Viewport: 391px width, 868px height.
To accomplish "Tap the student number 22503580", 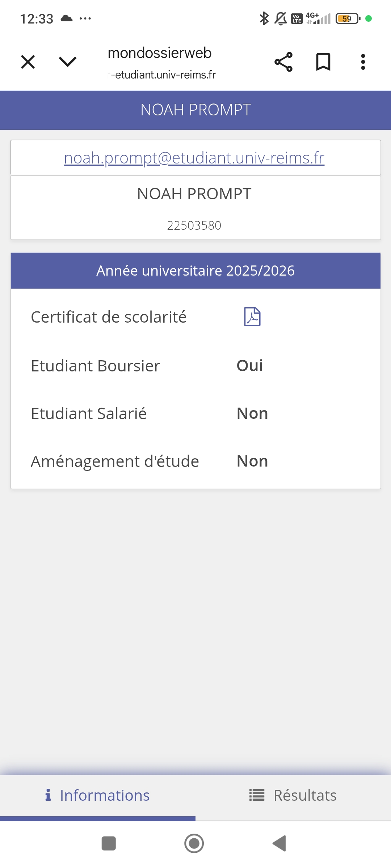I will click(194, 225).
